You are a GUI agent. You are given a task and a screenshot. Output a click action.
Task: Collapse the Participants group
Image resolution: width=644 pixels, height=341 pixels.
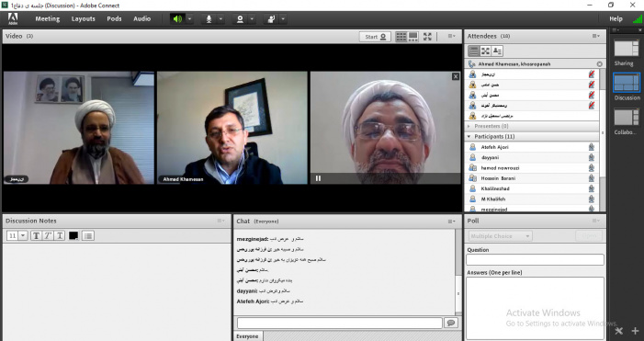[x=469, y=136]
